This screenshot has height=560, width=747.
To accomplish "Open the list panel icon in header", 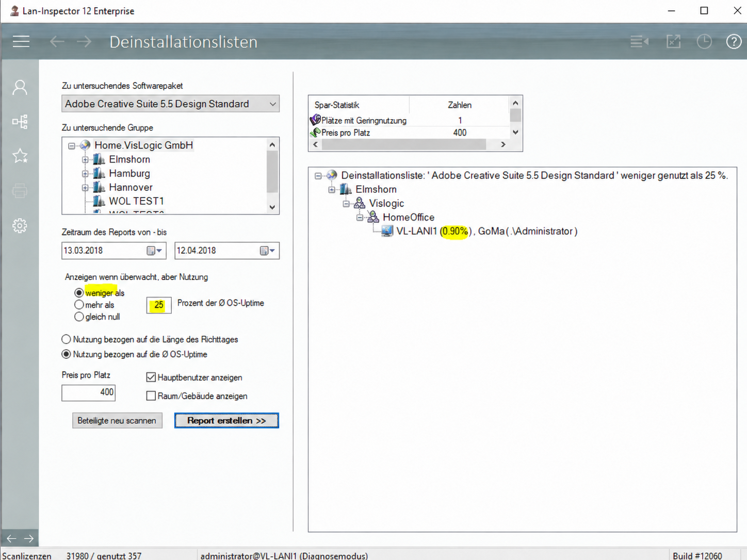I will tap(640, 42).
